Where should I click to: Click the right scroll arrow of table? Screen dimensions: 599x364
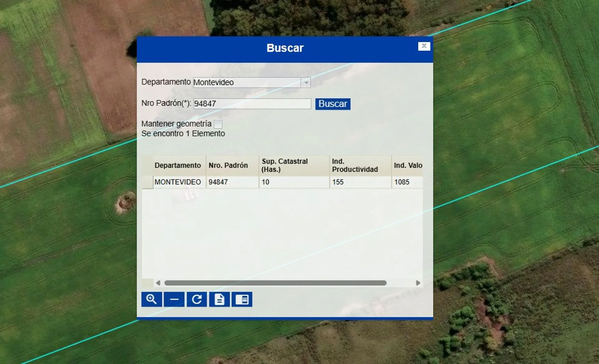[x=418, y=283]
